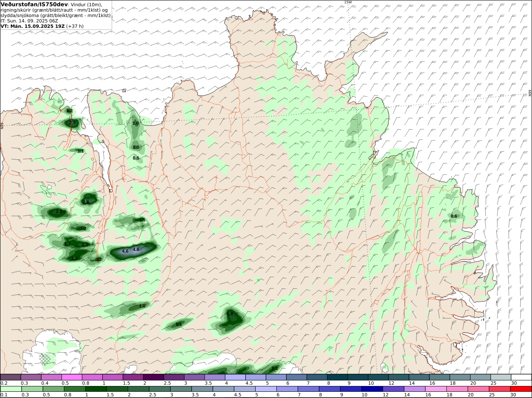Click the '0.1' label in the bottom legend row
Screen dimensions: 532x398
4,395
